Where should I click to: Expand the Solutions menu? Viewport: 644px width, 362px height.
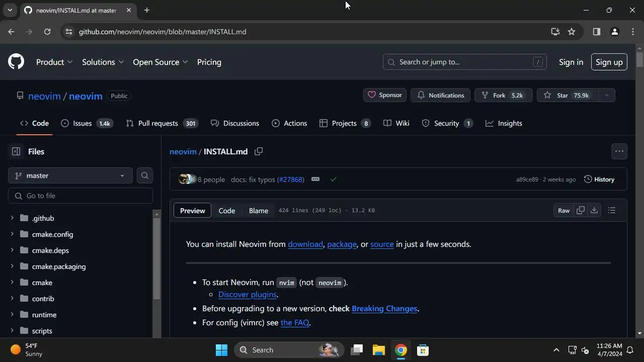103,62
